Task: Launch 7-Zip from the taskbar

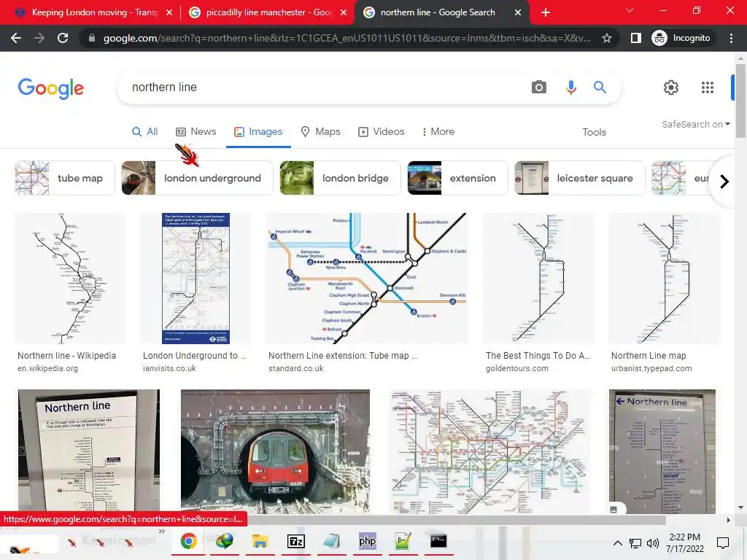Action: pyautogui.click(x=296, y=542)
